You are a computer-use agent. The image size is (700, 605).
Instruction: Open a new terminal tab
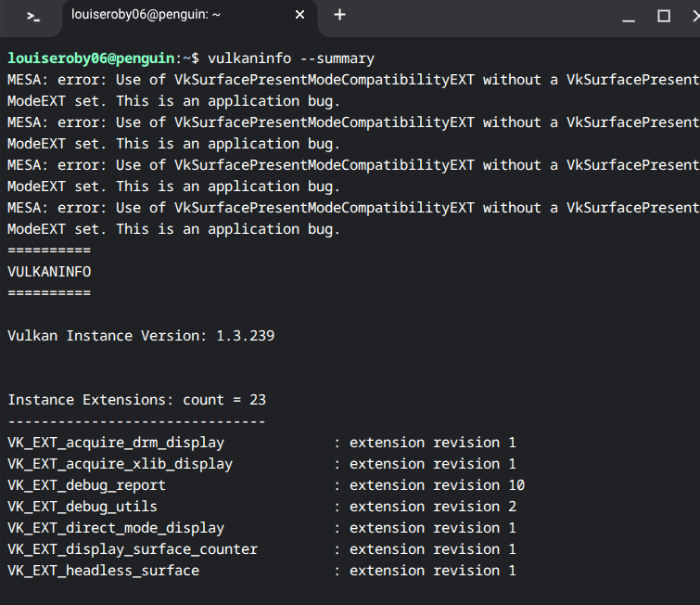point(339,15)
